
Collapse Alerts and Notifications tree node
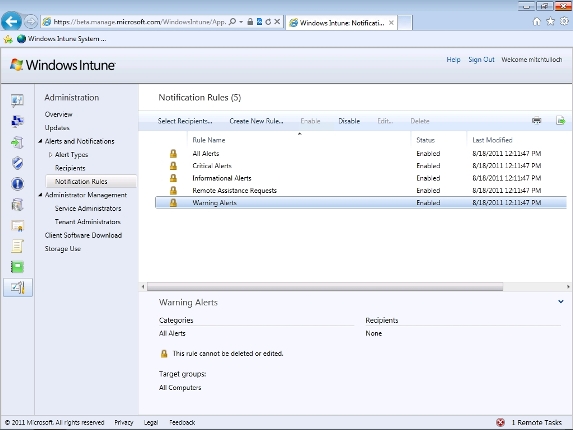(40, 141)
